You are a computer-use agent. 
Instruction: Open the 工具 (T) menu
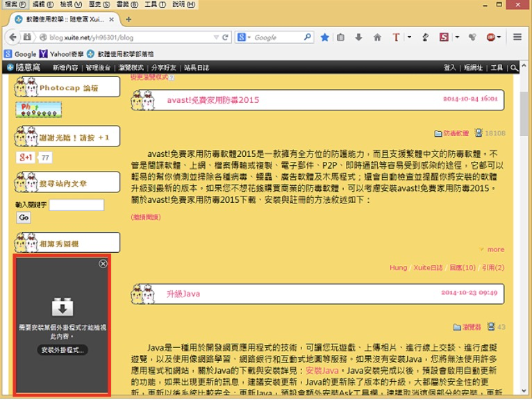tap(156, 4)
